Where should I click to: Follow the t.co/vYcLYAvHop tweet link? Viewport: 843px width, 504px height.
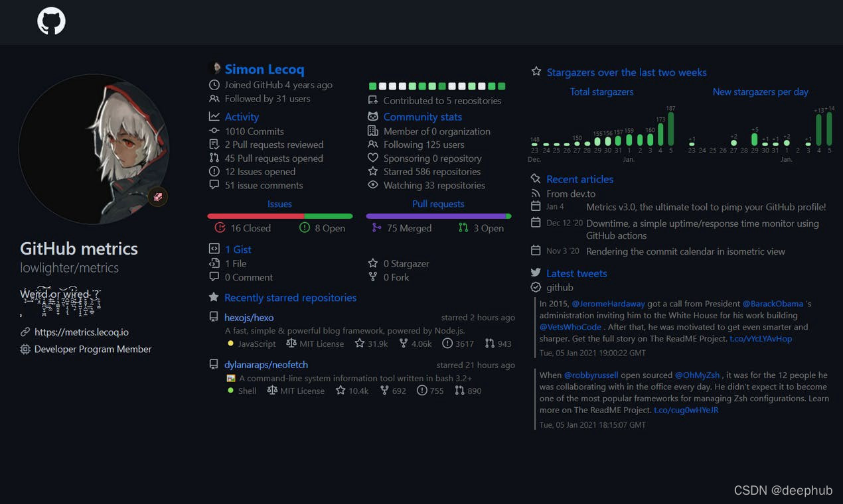click(x=761, y=338)
